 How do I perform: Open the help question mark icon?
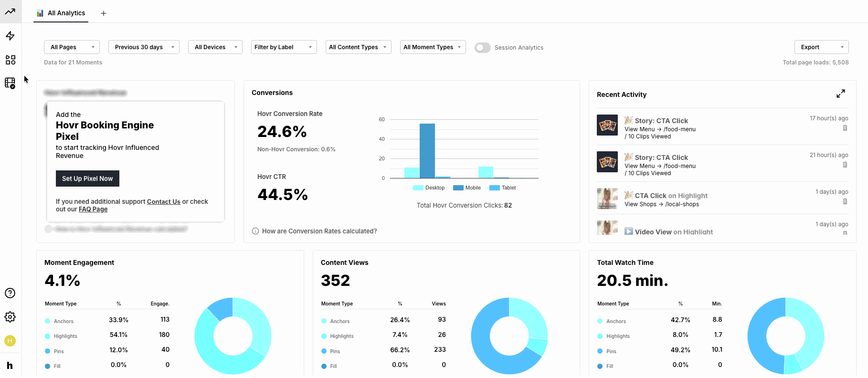click(10, 293)
